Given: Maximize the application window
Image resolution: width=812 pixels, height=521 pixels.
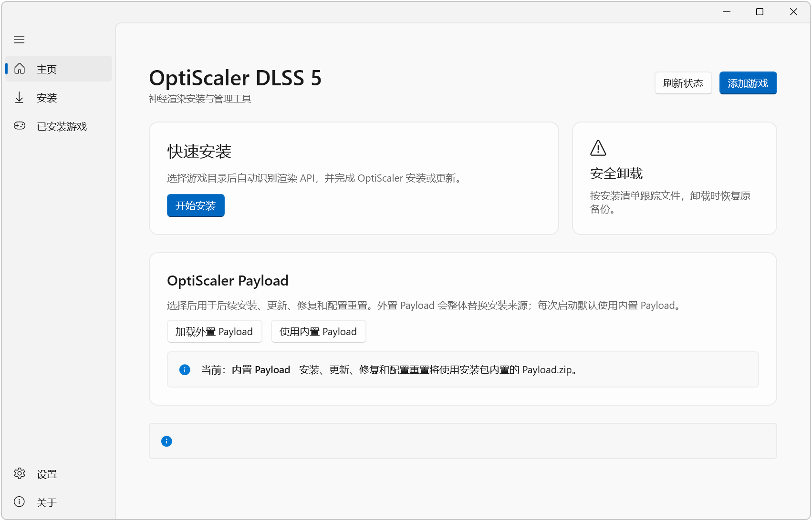Looking at the screenshot, I should coord(760,11).
